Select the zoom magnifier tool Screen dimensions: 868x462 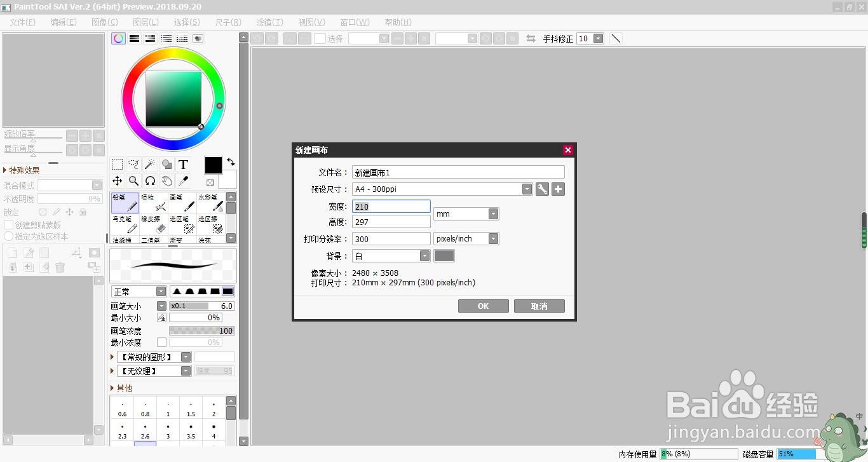point(133,181)
